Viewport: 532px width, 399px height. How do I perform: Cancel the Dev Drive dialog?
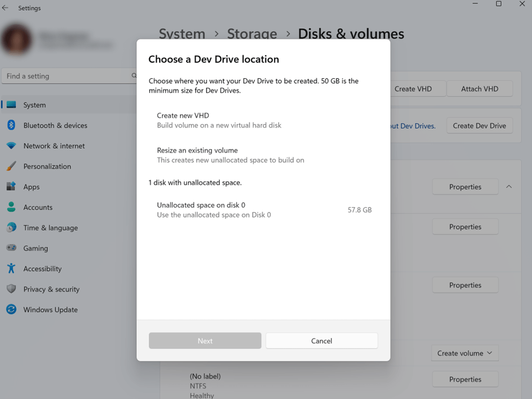[x=321, y=341]
